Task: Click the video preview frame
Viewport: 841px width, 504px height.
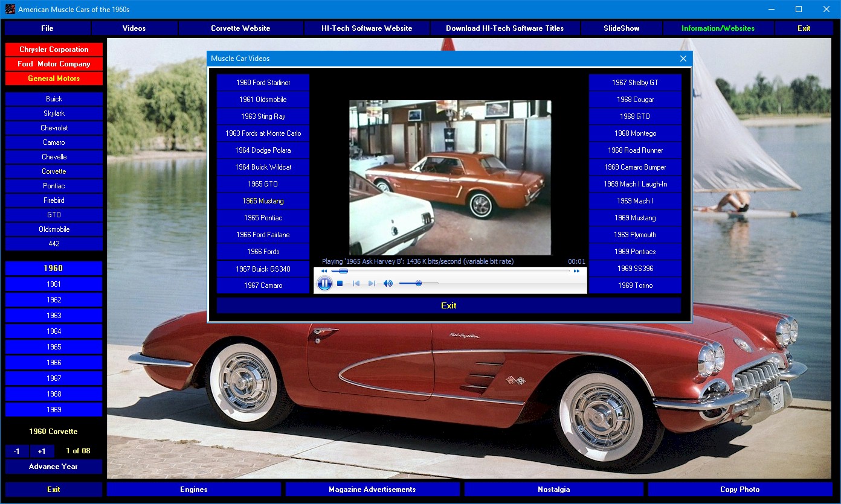Action: pos(451,177)
